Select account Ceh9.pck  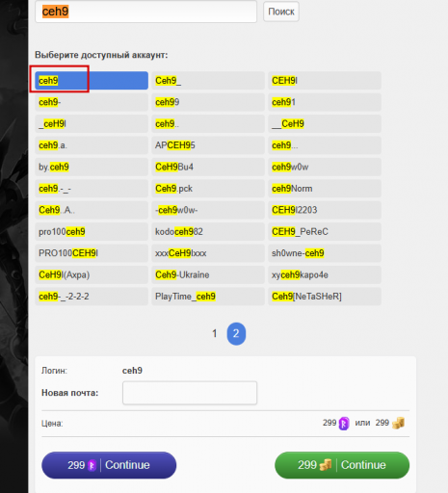tap(208, 189)
